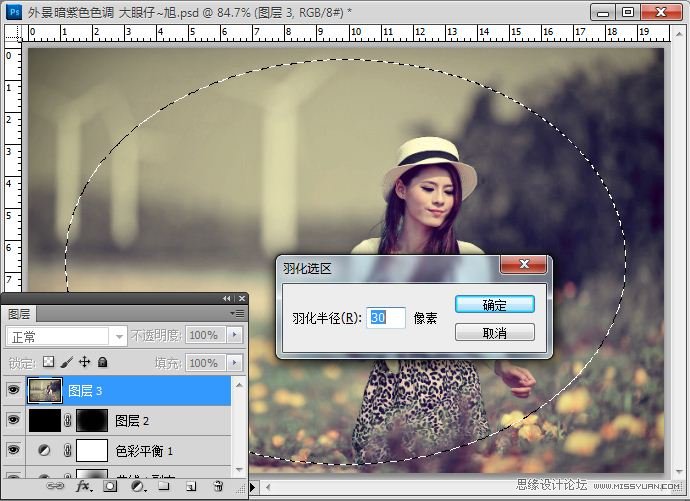
Task: Select the 图层 tab
Action: tap(19, 314)
